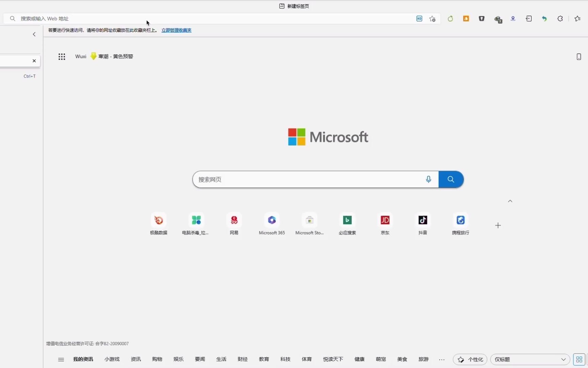
Task: Select the 教育 feed tab
Action: pos(264,359)
